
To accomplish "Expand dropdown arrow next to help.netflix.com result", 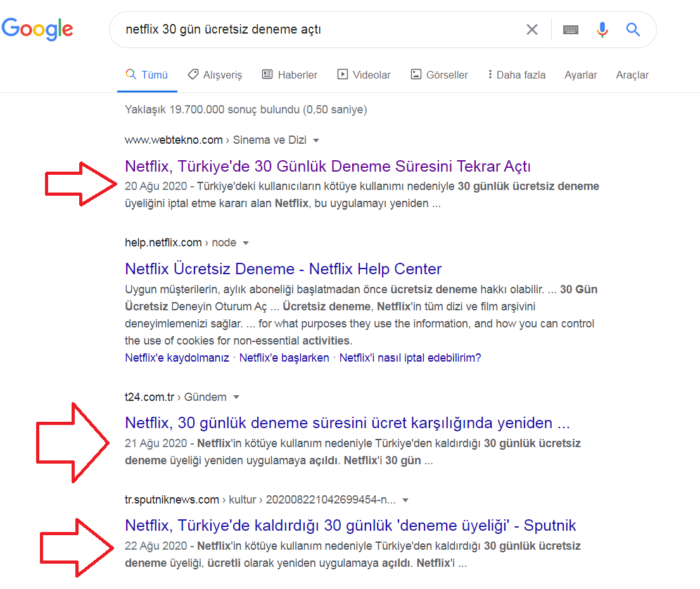I will point(246,243).
